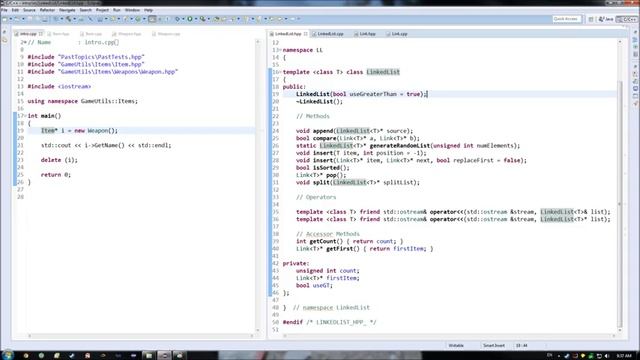Click the 'Writable' status bar entry

pos(456,345)
